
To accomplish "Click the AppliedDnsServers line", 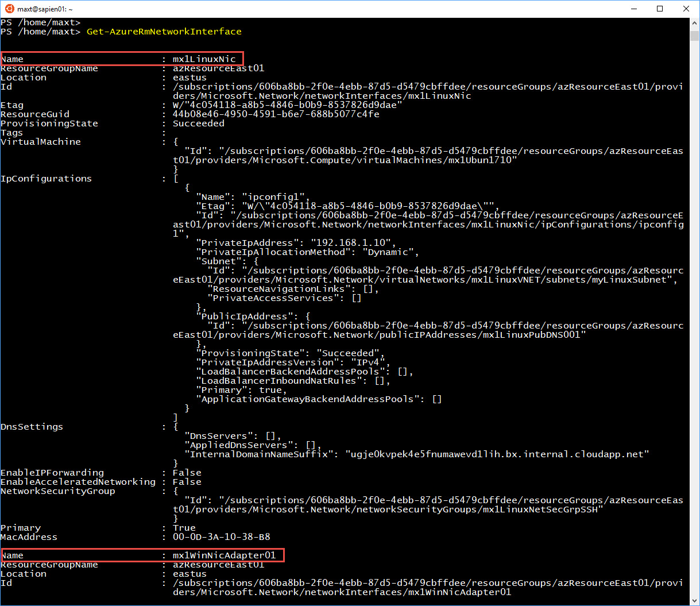I will tap(253, 445).
